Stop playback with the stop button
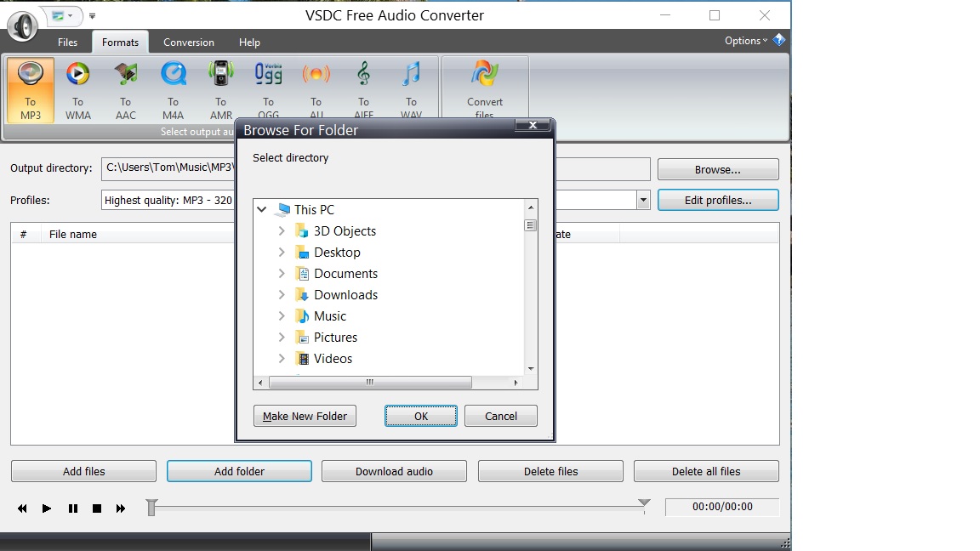980x551 pixels. pos(97,508)
